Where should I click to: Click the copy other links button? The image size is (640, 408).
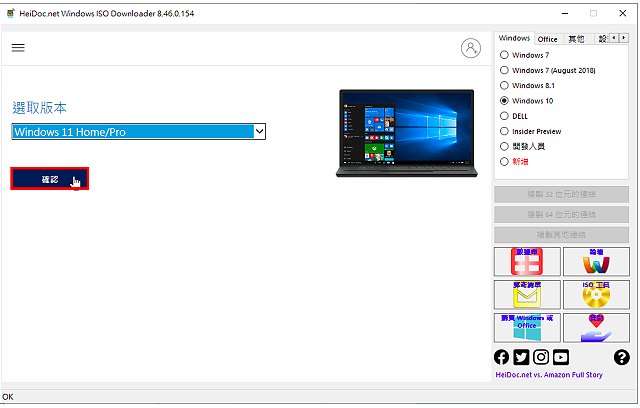pos(561,235)
